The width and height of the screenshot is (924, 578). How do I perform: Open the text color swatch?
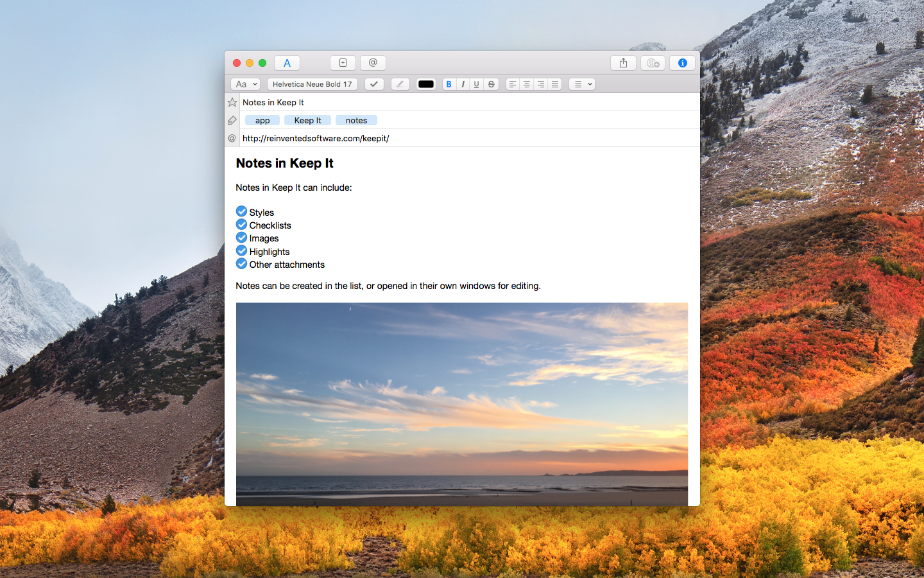click(x=425, y=83)
